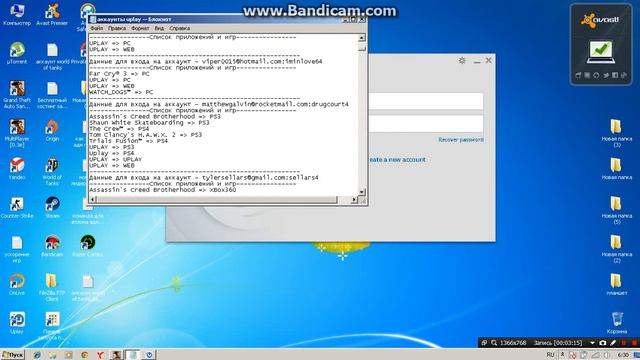Viewport: 640px width, 360px height.
Task: Open Yandex from the taskbar
Action: (x=100, y=355)
